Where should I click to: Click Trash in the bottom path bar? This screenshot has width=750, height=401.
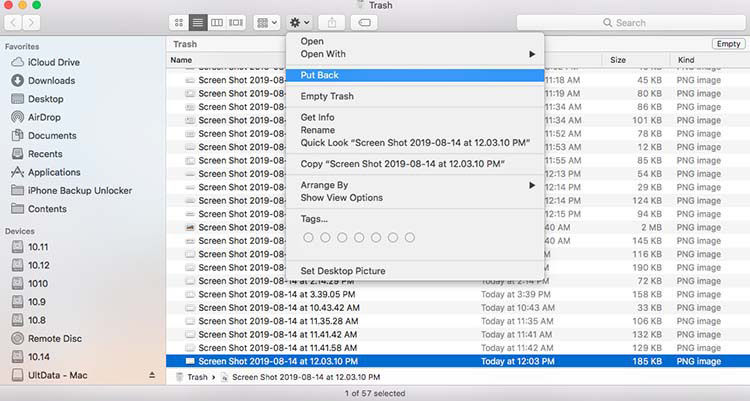point(194,377)
